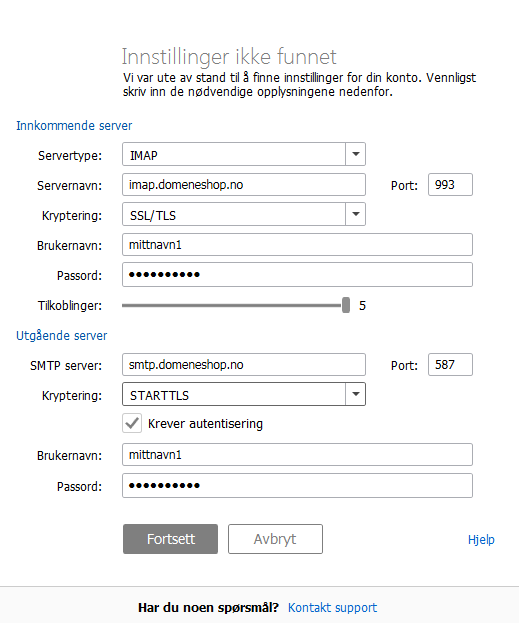
Task: Click the SMTP server smtp.domeneshop.no field
Action: click(x=244, y=364)
